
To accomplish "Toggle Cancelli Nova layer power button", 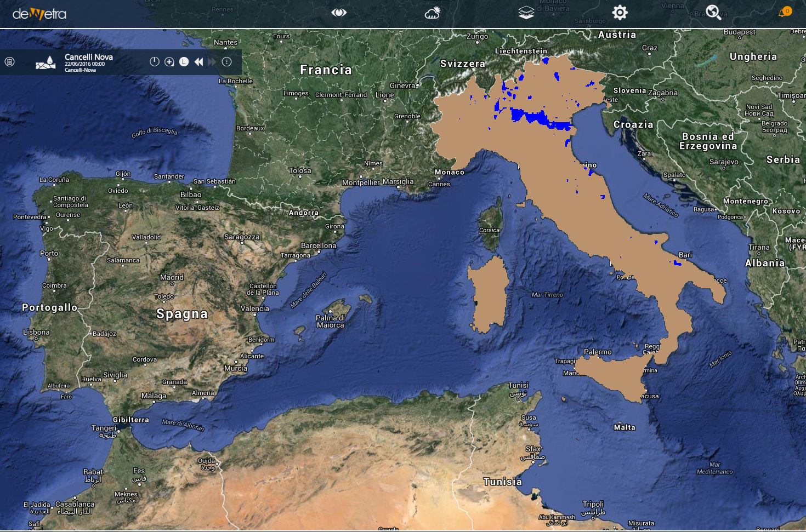I will (155, 62).
